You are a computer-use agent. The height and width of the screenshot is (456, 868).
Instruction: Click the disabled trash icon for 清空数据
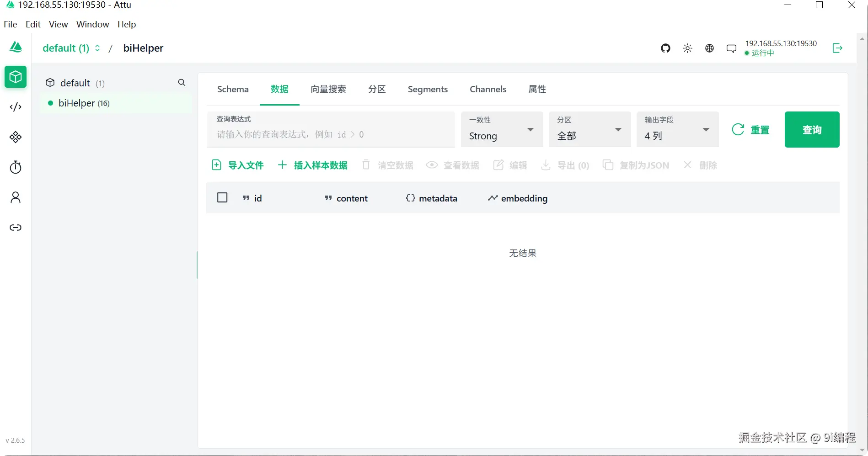pos(366,165)
